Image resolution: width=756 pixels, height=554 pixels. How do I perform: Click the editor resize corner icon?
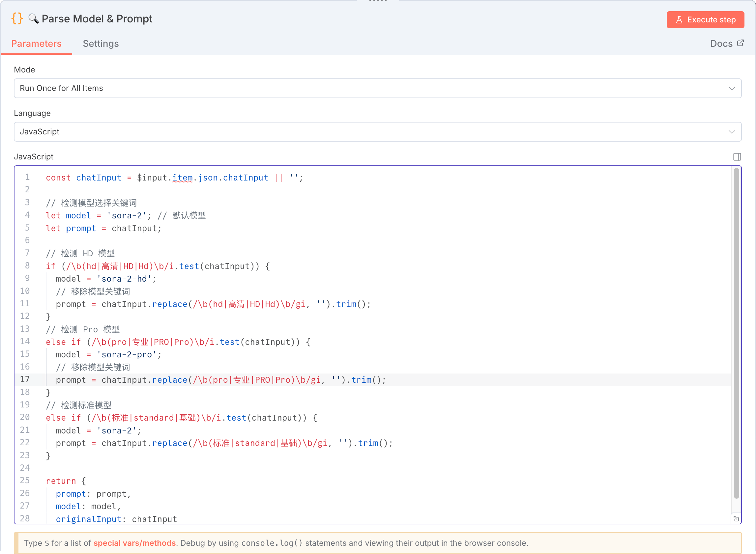(736, 518)
